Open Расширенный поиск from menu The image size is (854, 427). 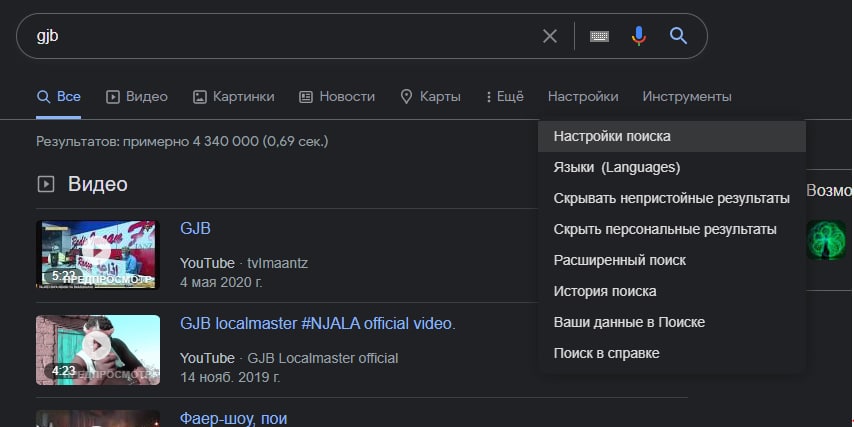coord(672,260)
